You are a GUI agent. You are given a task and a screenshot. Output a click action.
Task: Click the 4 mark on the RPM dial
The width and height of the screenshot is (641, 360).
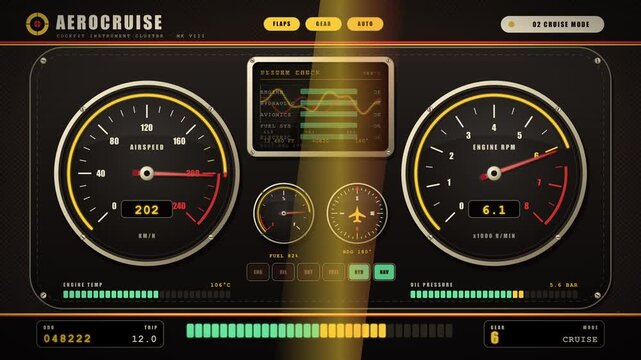pos(494,128)
